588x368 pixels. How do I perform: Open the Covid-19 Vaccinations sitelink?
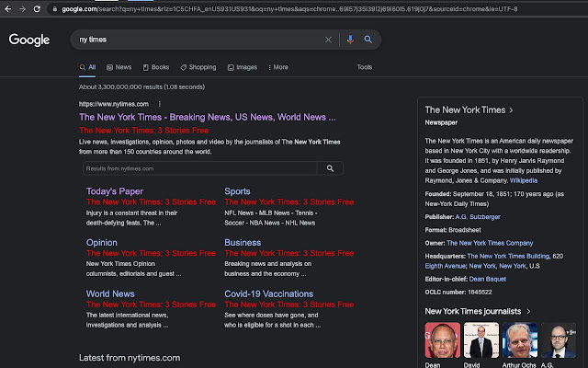(x=269, y=293)
